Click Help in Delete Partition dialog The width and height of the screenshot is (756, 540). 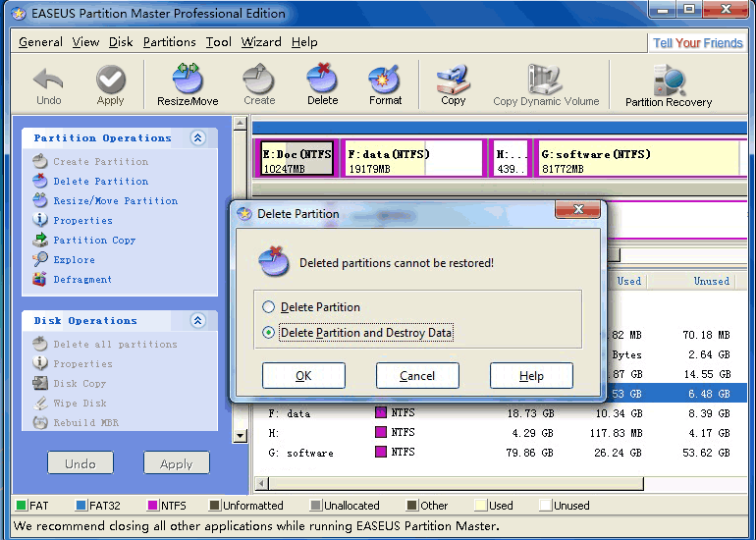click(531, 376)
